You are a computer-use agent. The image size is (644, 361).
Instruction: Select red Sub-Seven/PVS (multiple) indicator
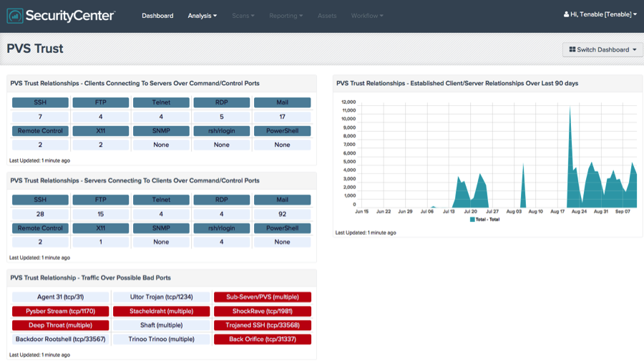coord(263,297)
